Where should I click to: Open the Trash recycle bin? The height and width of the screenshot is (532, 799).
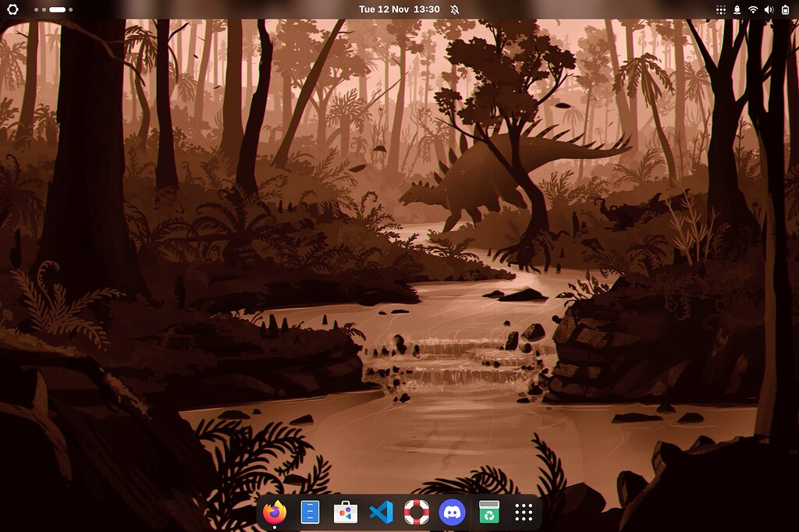[488, 512]
